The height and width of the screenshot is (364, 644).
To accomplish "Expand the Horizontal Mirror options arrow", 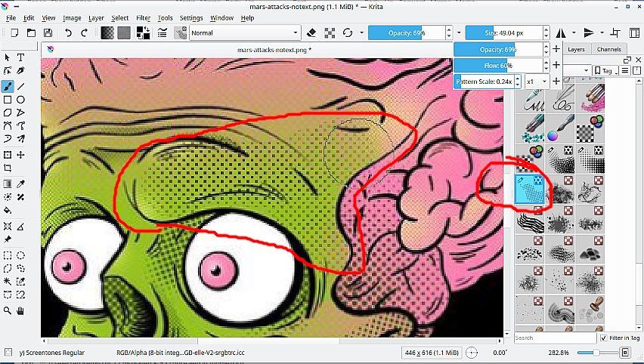I will coord(574,32).
